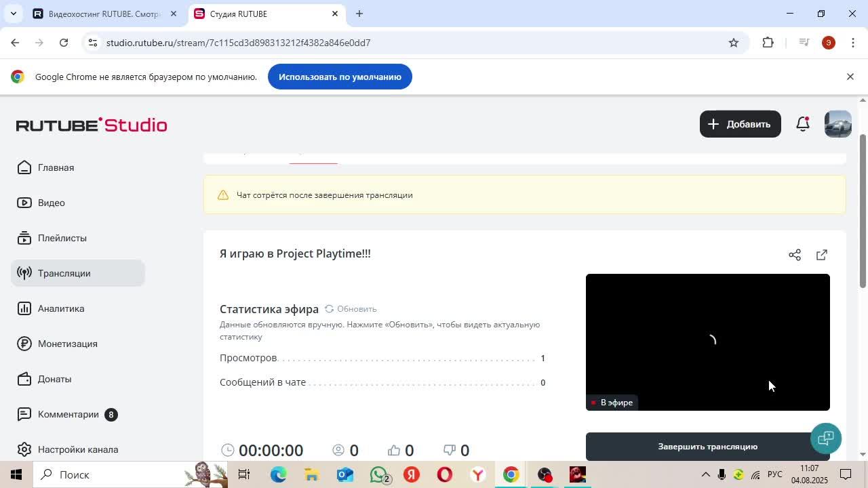Open Главная in the sidebar
Viewport: 868px width, 488px height.
78,167
